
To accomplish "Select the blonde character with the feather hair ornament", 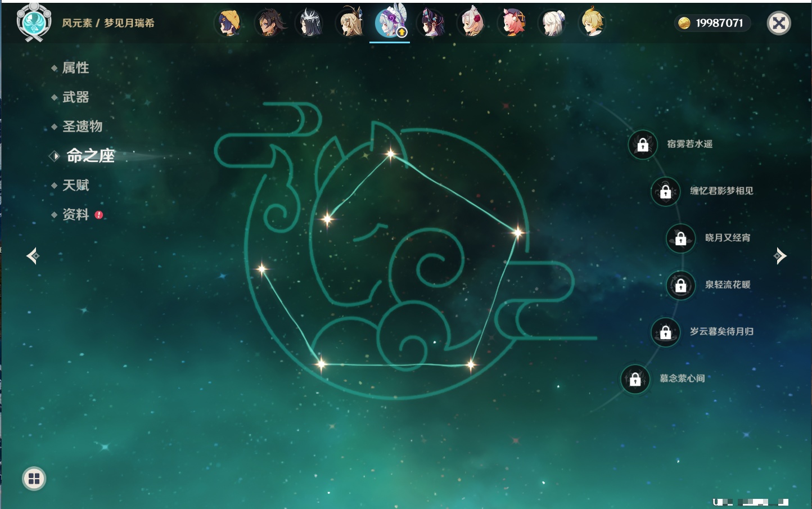I will [350, 23].
